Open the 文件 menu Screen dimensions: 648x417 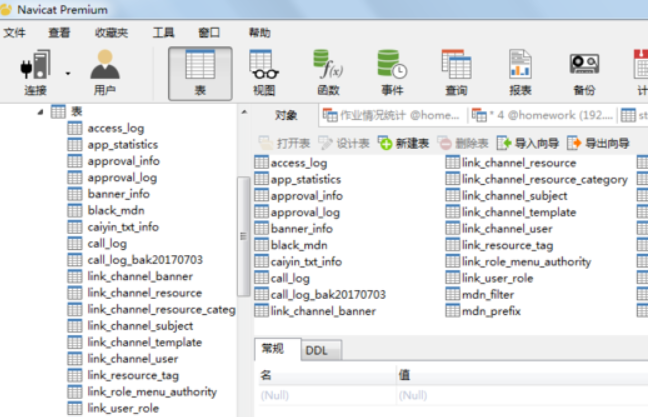pos(14,32)
